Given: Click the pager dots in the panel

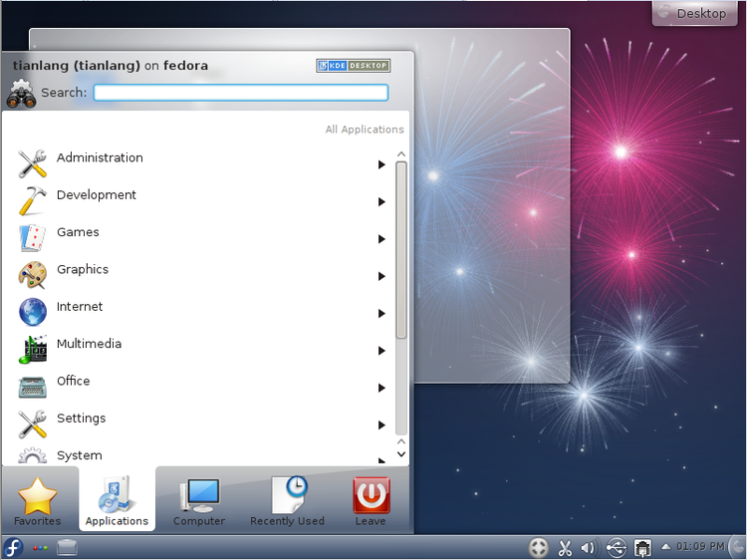Looking at the screenshot, I should pos(40,548).
